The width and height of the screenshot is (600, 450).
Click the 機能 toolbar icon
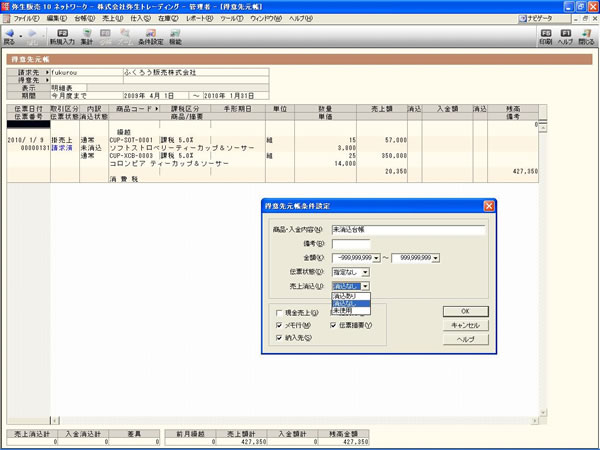[x=175, y=33]
